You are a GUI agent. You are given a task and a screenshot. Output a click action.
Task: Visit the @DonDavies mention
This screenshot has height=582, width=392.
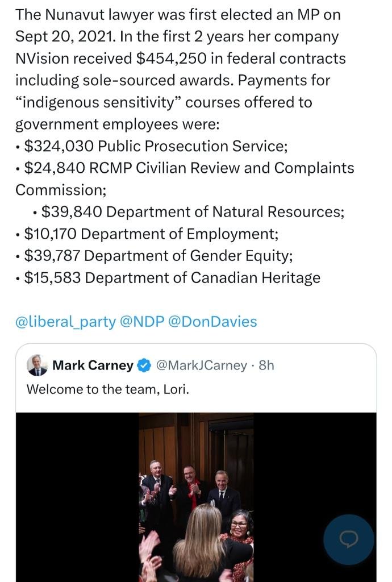(x=212, y=322)
